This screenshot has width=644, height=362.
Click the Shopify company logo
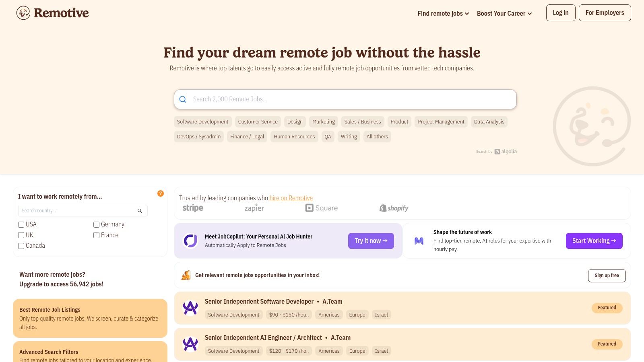[x=394, y=208]
